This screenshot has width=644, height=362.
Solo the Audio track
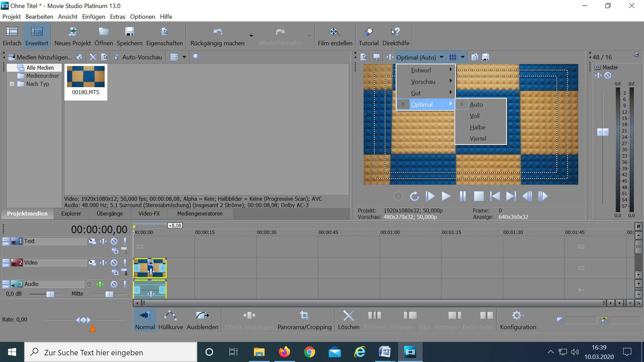click(x=125, y=284)
